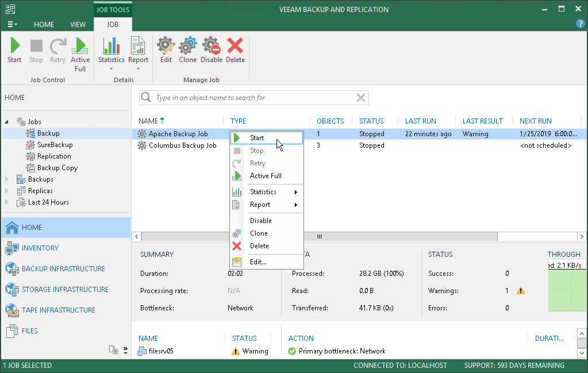Sort job list by NAME column

click(148, 121)
